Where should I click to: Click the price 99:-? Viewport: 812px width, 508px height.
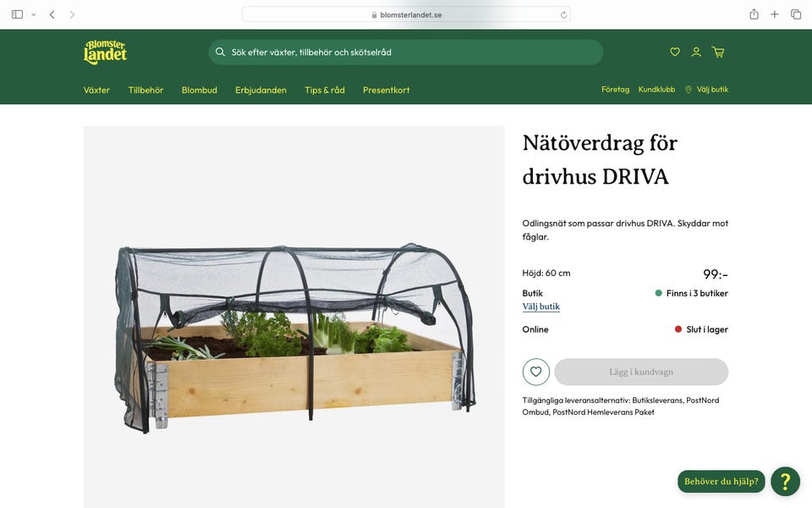[x=716, y=274]
